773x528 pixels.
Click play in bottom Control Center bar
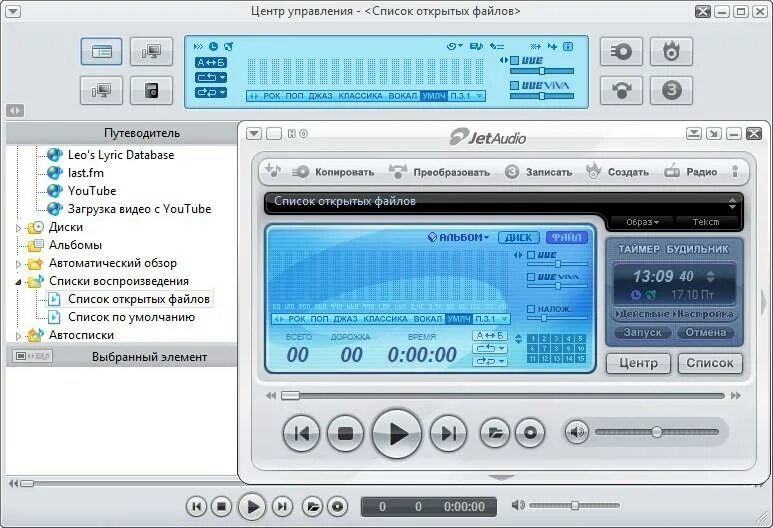tap(252, 506)
